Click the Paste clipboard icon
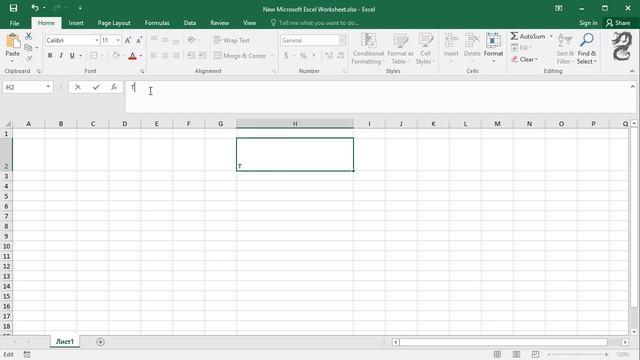This screenshot has height=360, width=640. point(13,41)
